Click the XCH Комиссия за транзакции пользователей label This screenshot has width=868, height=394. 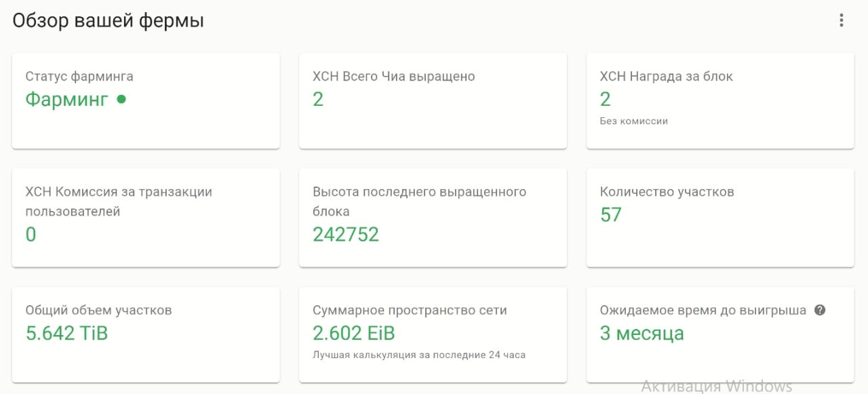click(119, 201)
